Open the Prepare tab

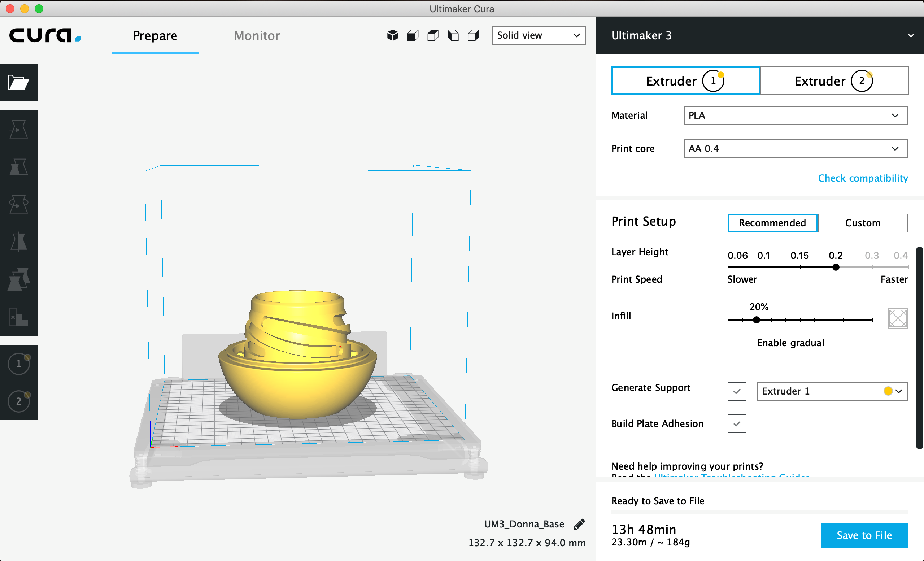click(155, 36)
